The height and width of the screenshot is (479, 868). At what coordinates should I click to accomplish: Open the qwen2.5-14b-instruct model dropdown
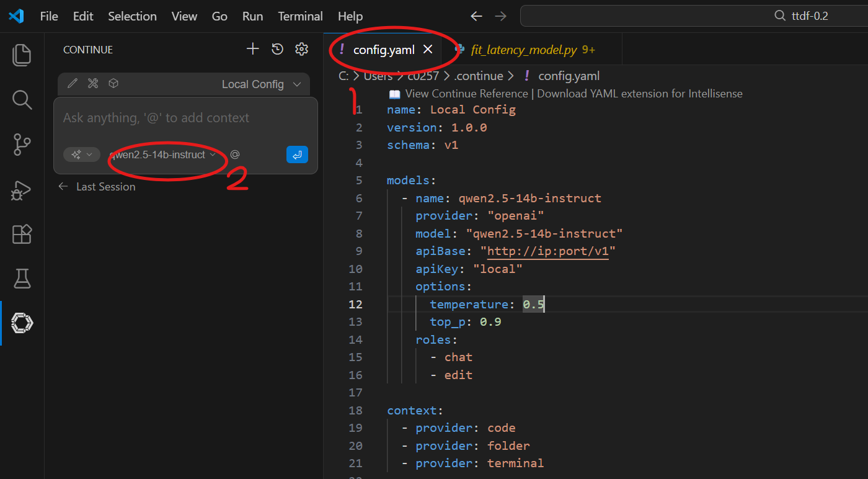(162, 154)
